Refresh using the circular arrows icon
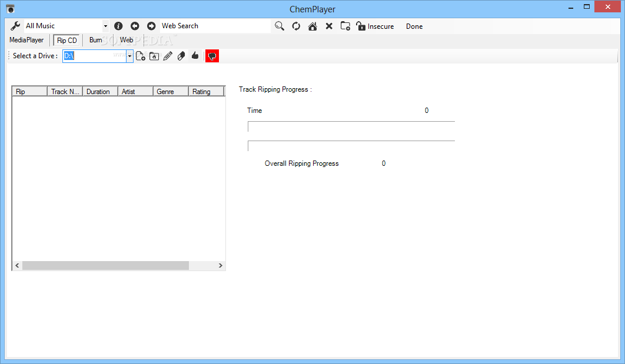Viewport: 625px width, 364px height. (x=296, y=26)
